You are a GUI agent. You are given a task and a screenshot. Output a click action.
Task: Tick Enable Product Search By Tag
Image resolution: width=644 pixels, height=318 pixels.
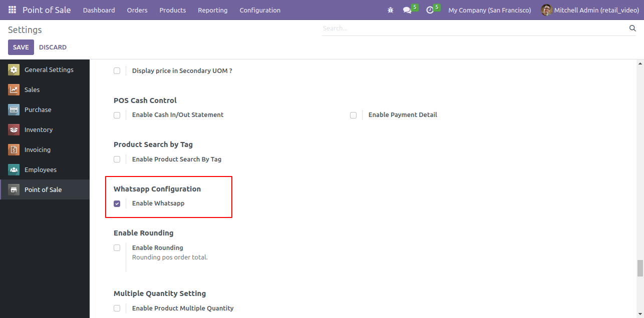tap(117, 159)
